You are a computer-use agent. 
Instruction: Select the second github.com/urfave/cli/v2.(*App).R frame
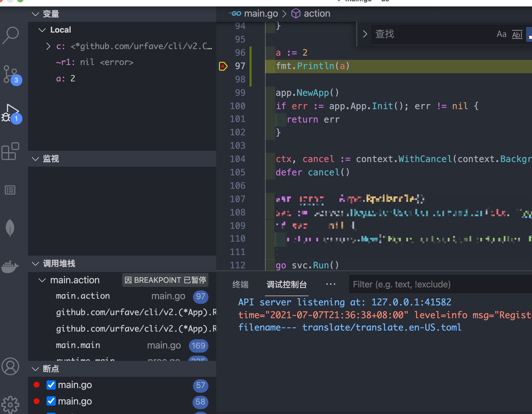click(122, 329)
